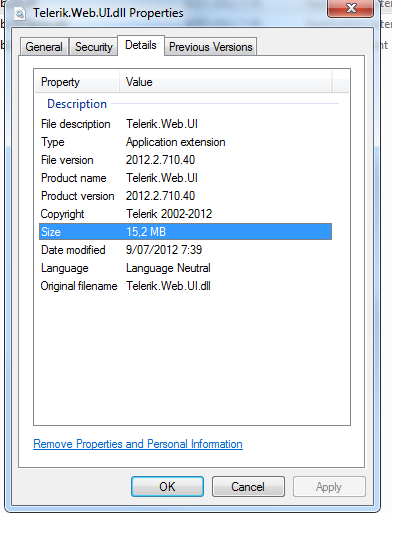Click the Type property label

coord(53,142)
